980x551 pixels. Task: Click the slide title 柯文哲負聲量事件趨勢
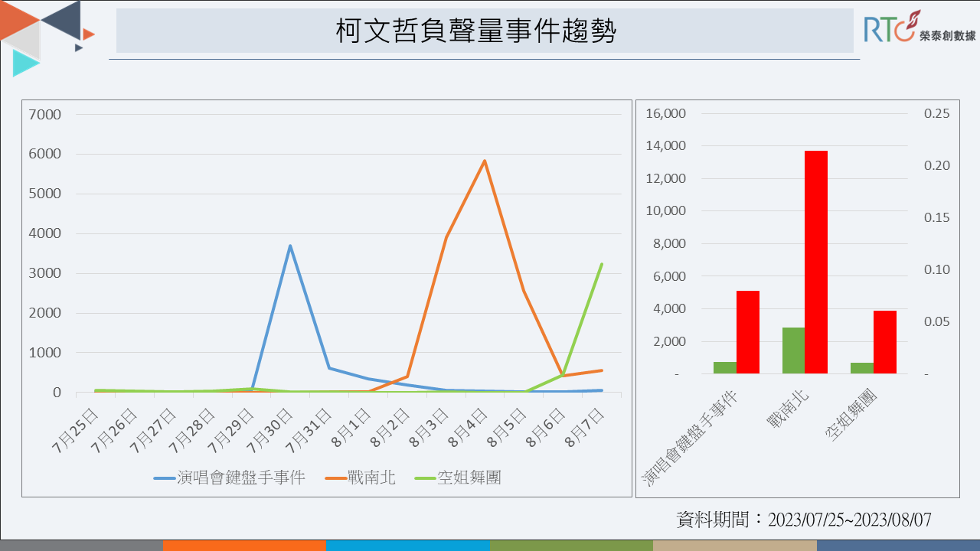pyautogui.click(x=475, y=31)
